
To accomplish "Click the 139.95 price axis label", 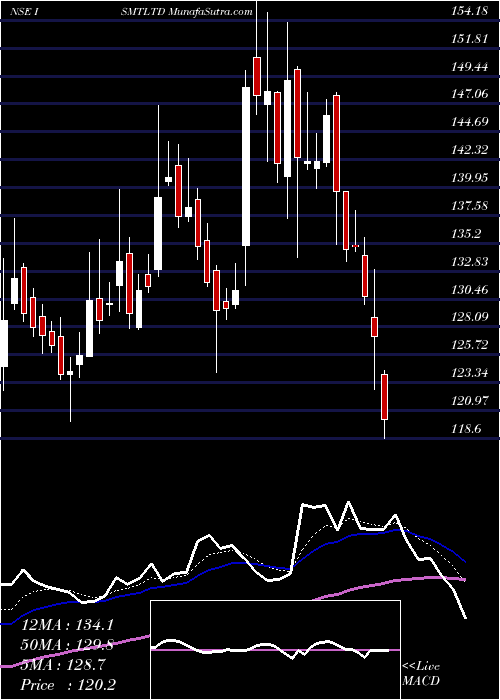I will coord(470,178).
